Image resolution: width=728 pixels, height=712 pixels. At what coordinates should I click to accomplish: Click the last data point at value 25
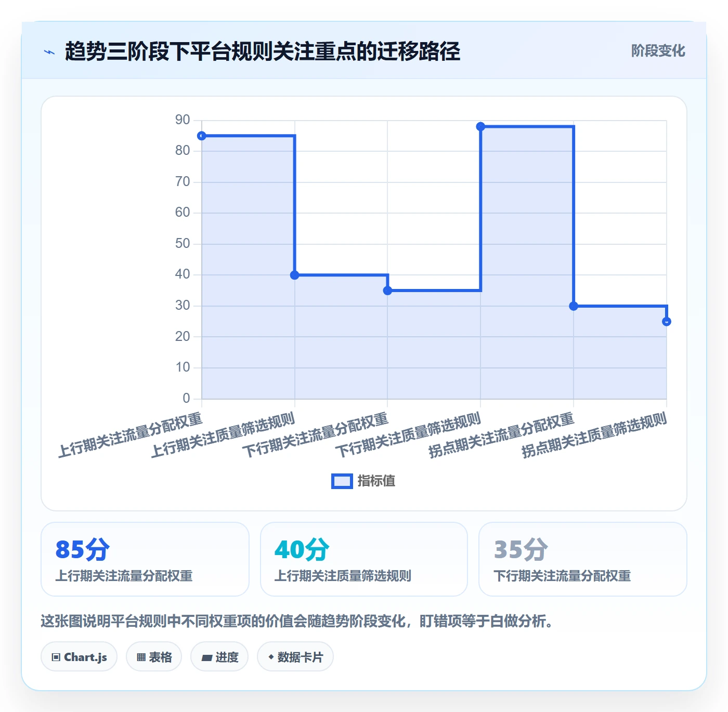click(x=667, y=322)
